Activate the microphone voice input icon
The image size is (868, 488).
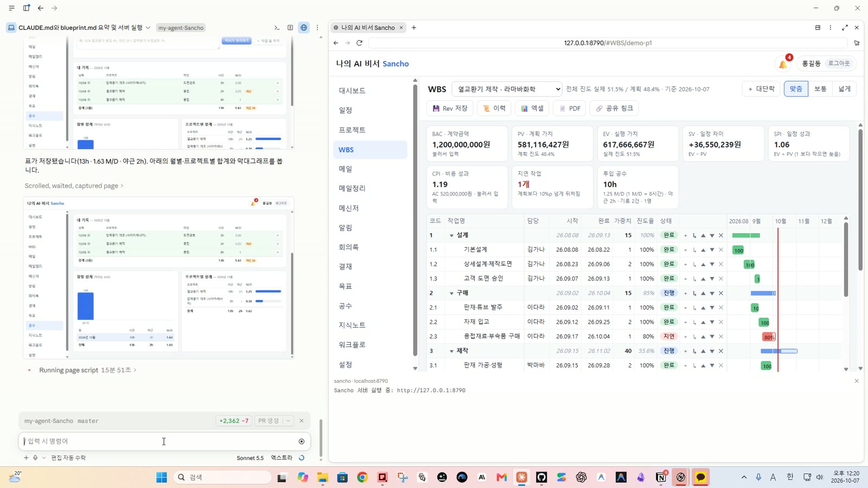point(35,458)
